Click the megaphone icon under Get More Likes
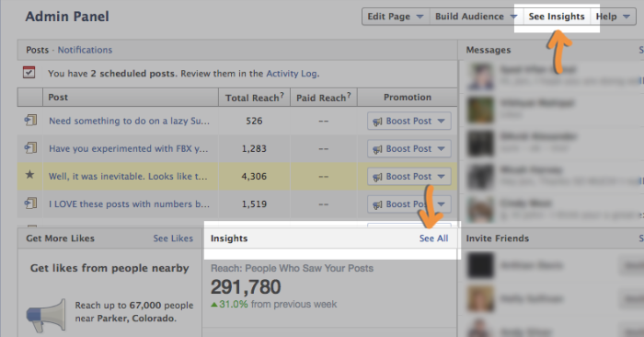Image resolution: width=644 pixels, height=337 pixels. 46,316
